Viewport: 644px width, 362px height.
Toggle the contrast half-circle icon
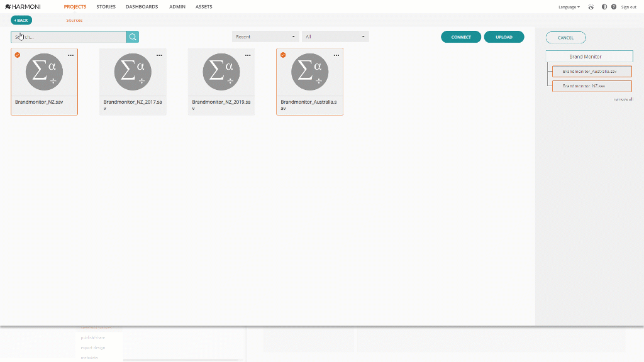coord(604,7)
